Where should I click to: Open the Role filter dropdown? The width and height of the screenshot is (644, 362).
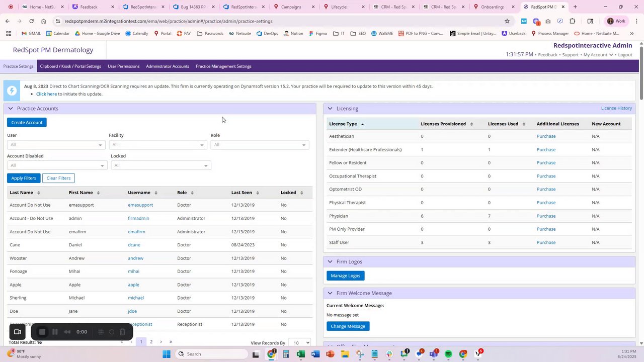[260, 145]
